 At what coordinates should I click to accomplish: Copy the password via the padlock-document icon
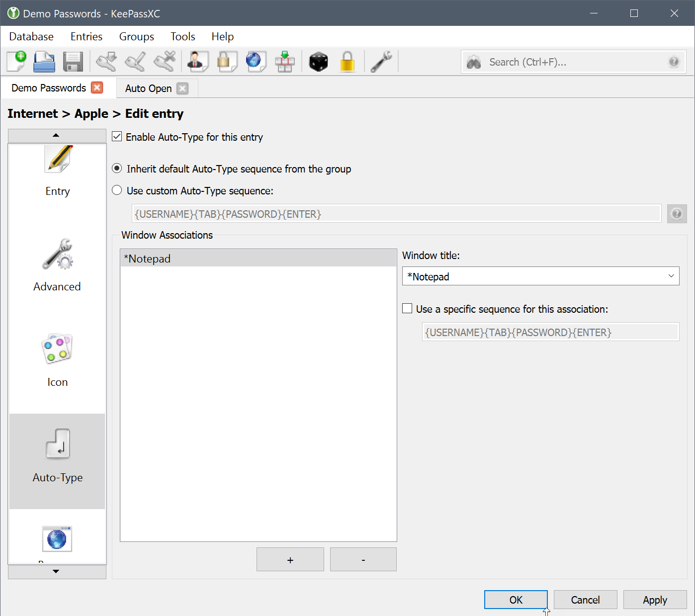[227, 61]
